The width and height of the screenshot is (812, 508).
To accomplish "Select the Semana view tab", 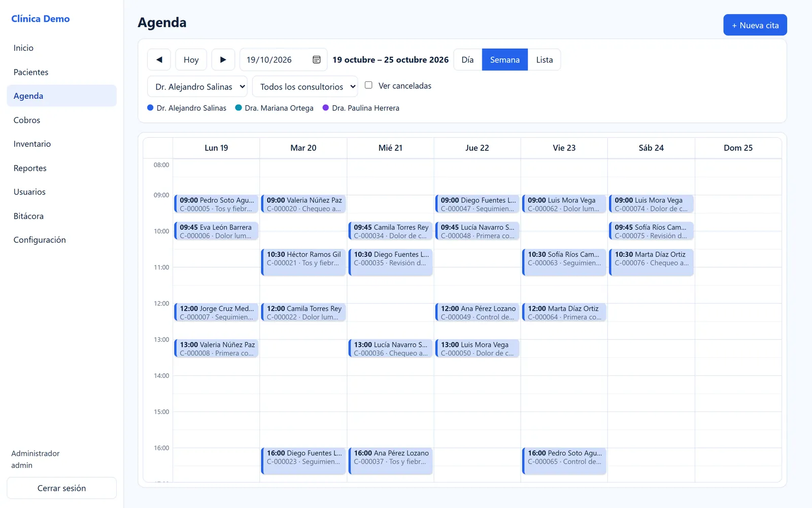I will tap(505, 59).
